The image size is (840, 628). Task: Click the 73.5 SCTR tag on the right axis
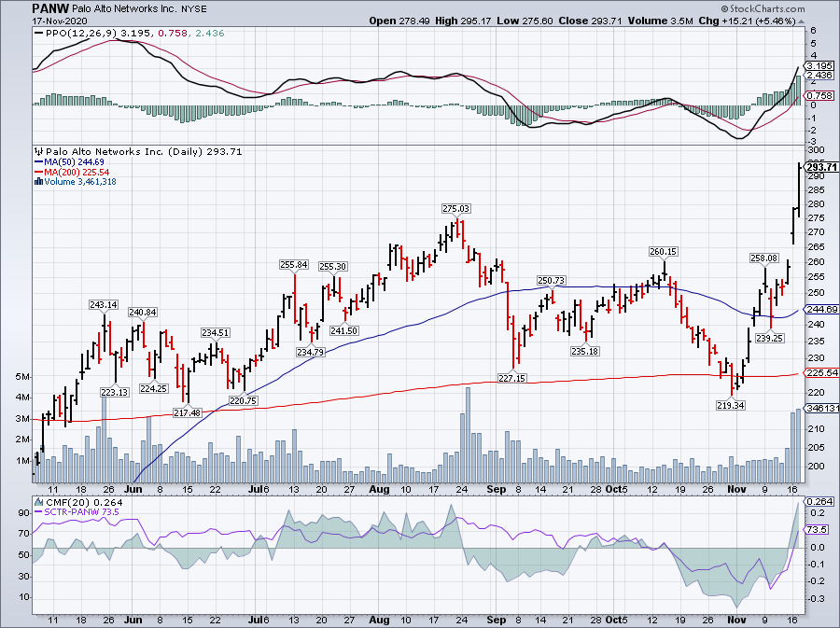[818, 529]
